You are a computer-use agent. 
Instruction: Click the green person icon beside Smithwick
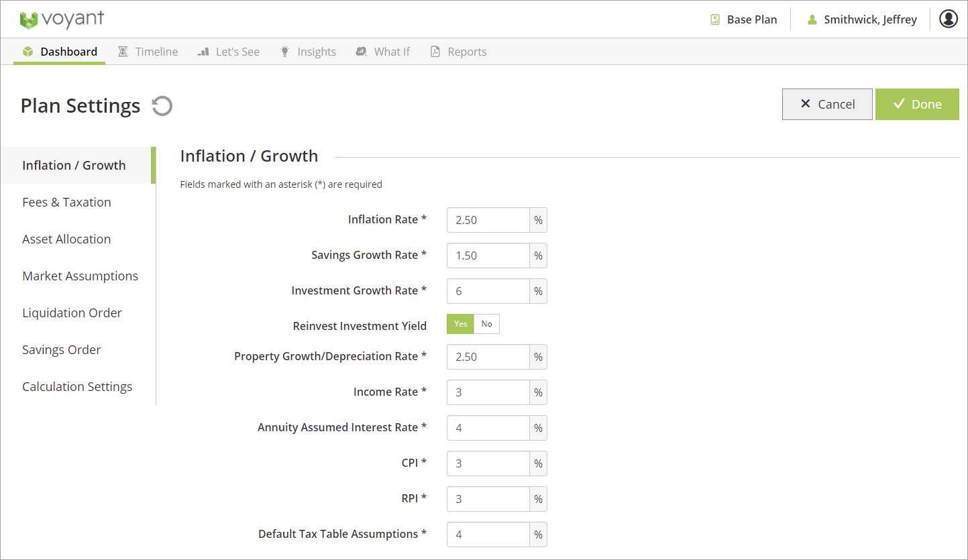[812, 19]
